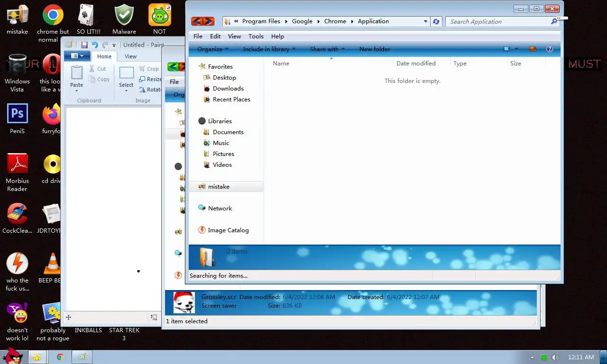Open the view options dropdown arrow

[x=516, y=49]
